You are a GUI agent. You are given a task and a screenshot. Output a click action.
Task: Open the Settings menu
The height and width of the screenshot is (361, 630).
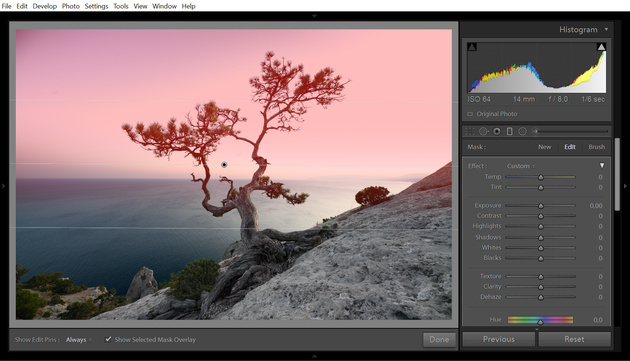(x=96, y=6)
